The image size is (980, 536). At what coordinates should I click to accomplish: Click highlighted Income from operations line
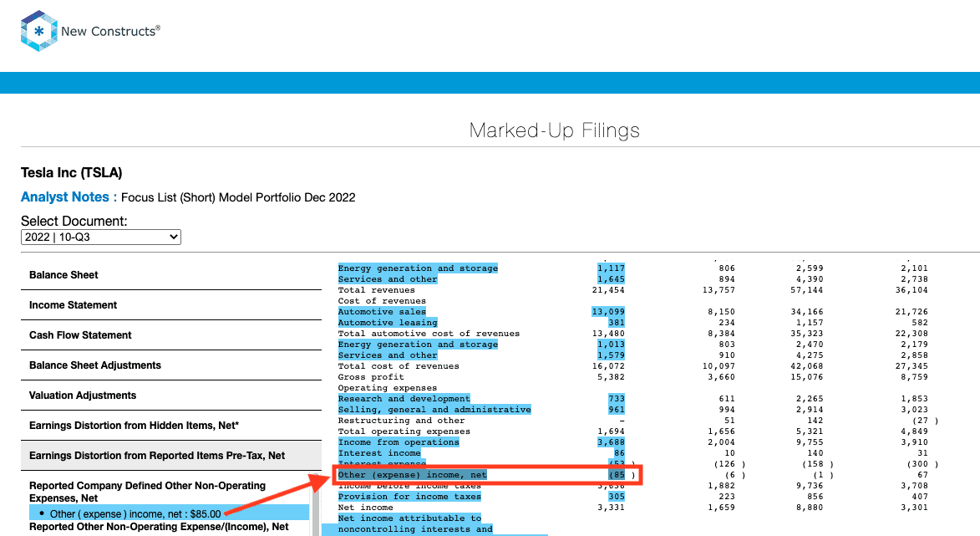tap(399, 442)
